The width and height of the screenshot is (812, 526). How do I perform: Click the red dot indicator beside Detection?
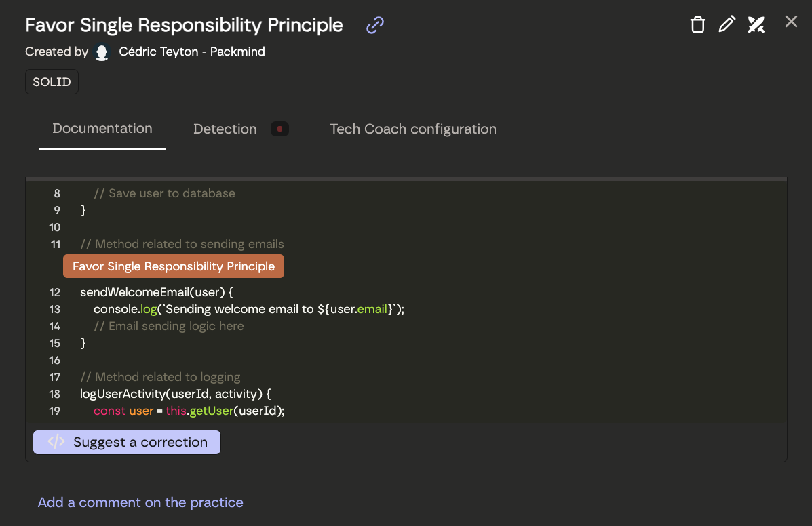click(x=279, y=129)
